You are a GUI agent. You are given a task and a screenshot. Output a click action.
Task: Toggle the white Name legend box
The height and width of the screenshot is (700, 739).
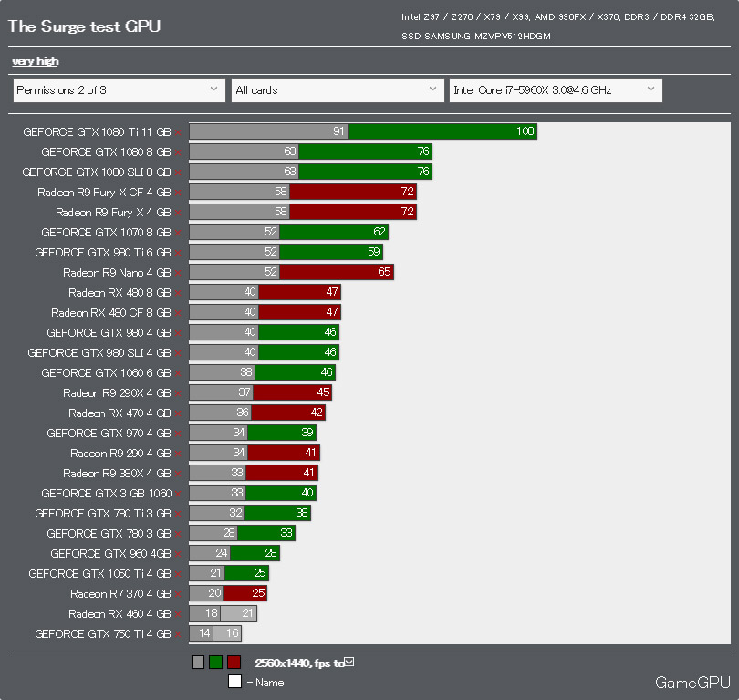(x=234, y=682)
